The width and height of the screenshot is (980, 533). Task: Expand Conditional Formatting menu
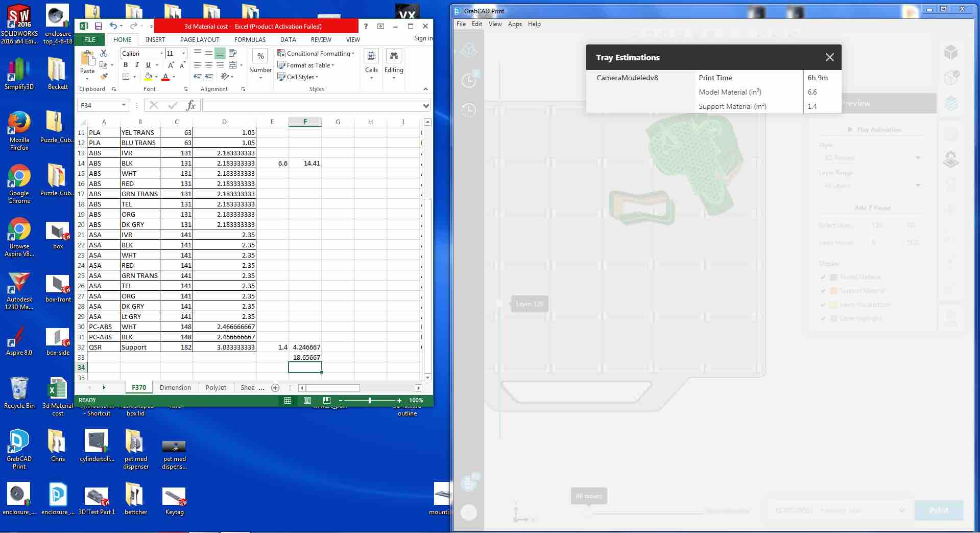tap(316, 53)
